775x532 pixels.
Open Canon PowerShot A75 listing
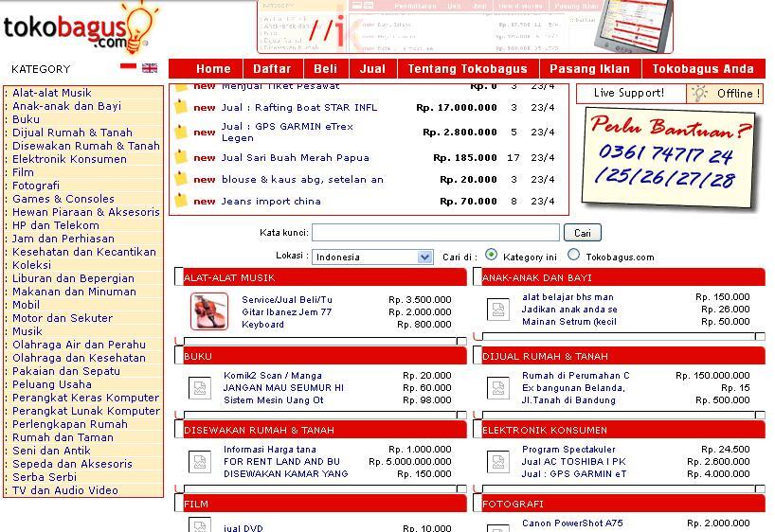pyautogui.click(x=572, y=523)
